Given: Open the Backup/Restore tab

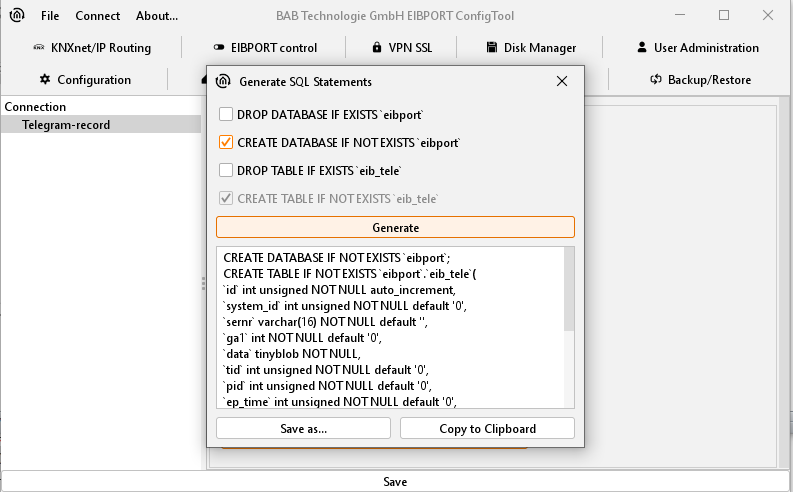Looking at the screenshot, I should tap(700, 79).
